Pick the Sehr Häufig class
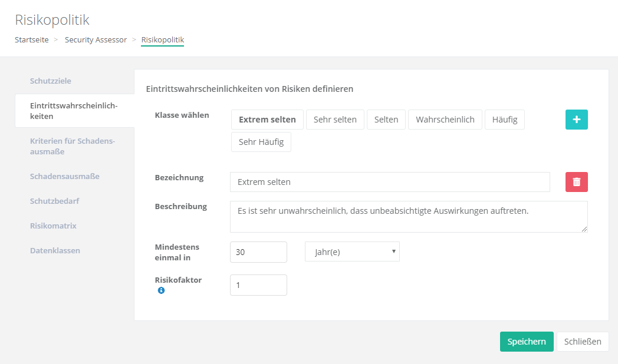Viewport: 618px width, 364px height. [261, 142]
